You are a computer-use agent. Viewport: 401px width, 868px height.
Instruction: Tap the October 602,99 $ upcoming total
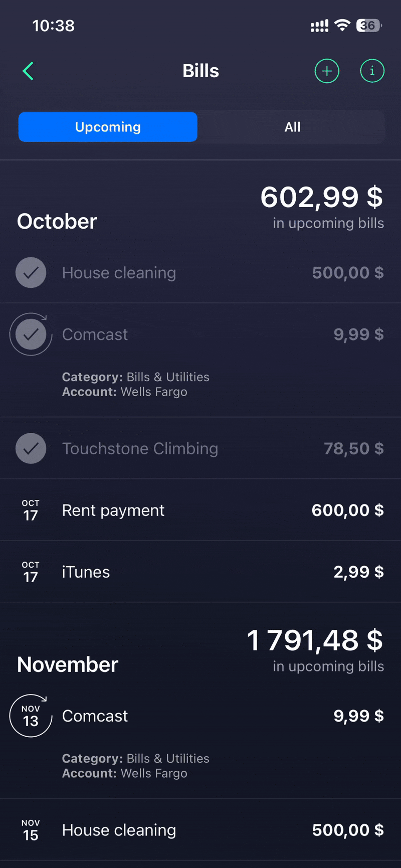(x=321, y=197)
